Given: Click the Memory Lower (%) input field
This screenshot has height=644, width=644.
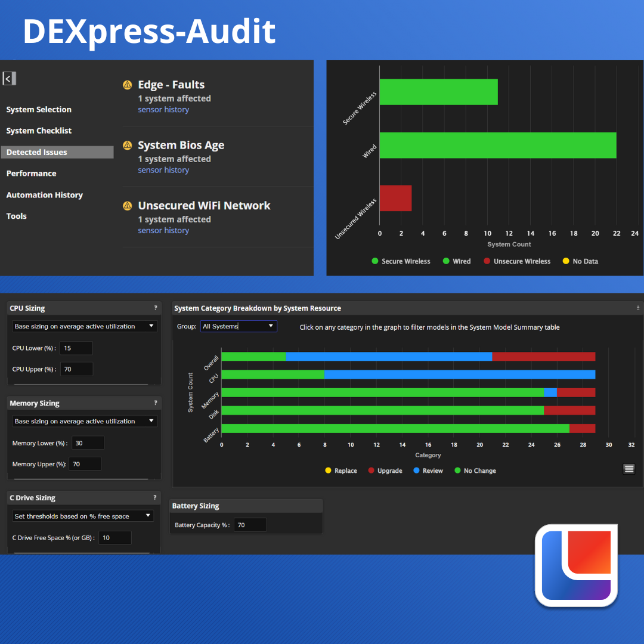Looking at the screenshot, I should (x=88, y=442).
